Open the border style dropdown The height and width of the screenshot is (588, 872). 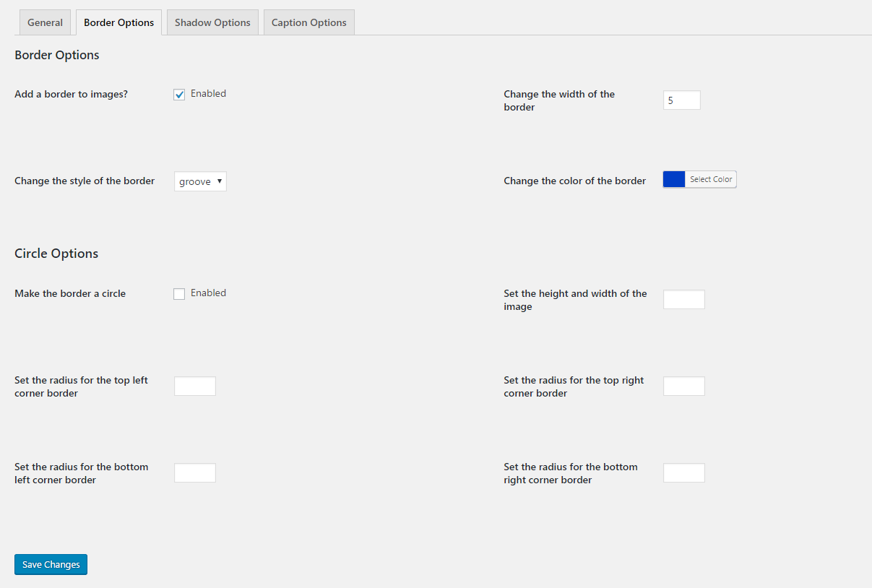(x=200, y=181)
